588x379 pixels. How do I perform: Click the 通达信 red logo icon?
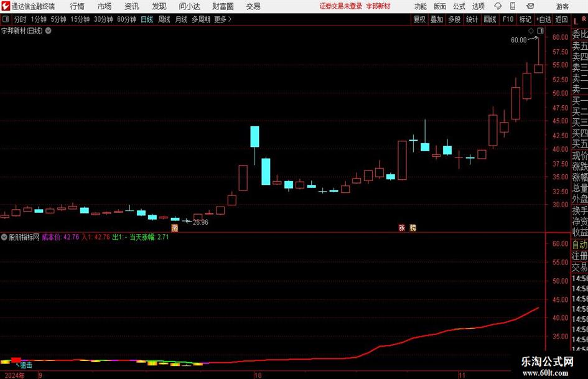(x=6, y=6)
